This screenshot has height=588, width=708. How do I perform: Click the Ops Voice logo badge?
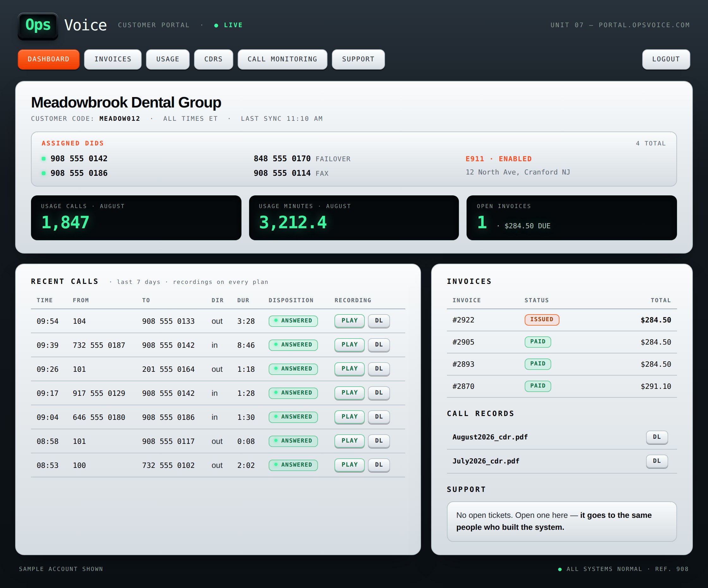tap(38, 26)
